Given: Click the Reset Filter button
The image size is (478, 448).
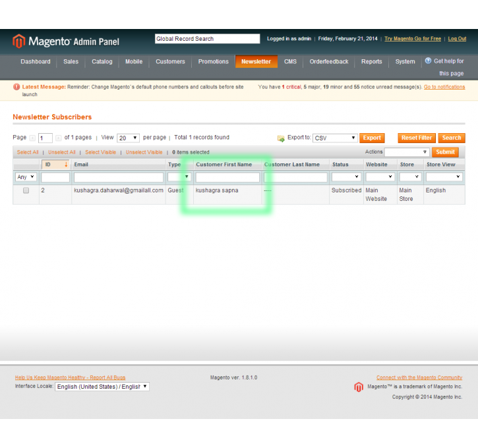Looking at the screenshot, I should click(417, 138).
